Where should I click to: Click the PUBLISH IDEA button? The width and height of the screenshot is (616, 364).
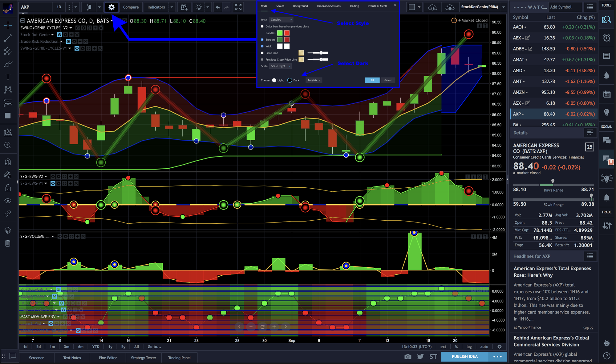pos(465,357)
